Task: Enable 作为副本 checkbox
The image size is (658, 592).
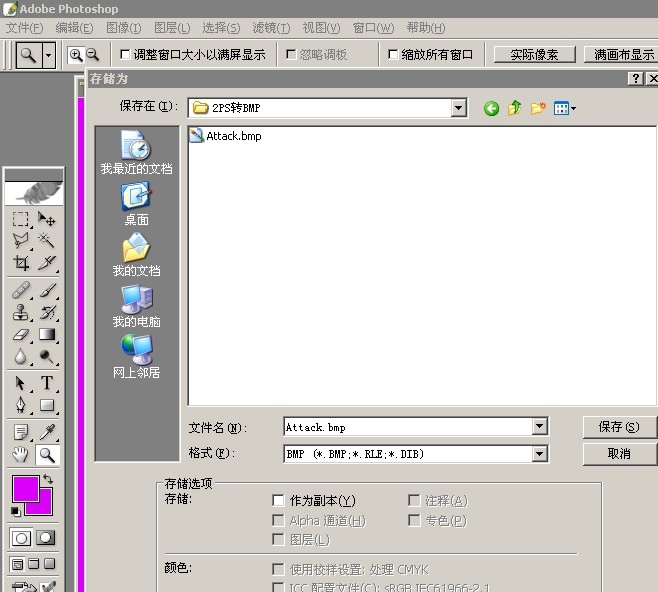Action: click(278, 500)
